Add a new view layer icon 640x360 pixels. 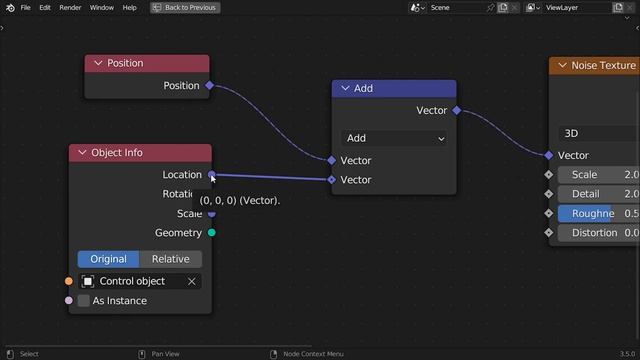click(618, 8)
